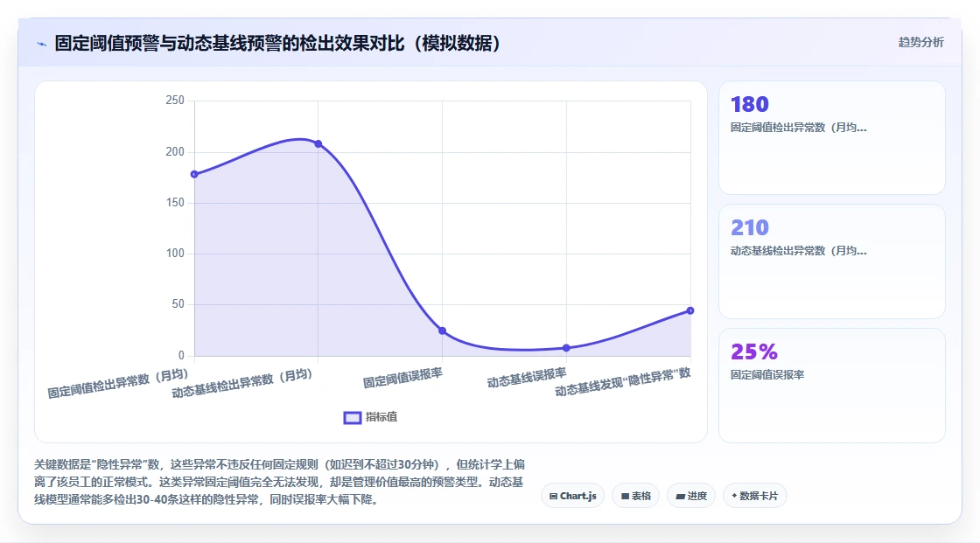Viewport: 980px width, 543px height.
Task: Open the 210 动态基线检出异常数 card
Action: (x=832, y=261)
